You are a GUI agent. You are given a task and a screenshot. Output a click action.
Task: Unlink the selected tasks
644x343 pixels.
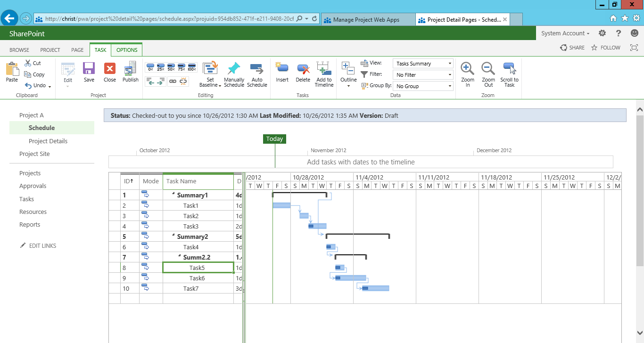coord(183,82)
